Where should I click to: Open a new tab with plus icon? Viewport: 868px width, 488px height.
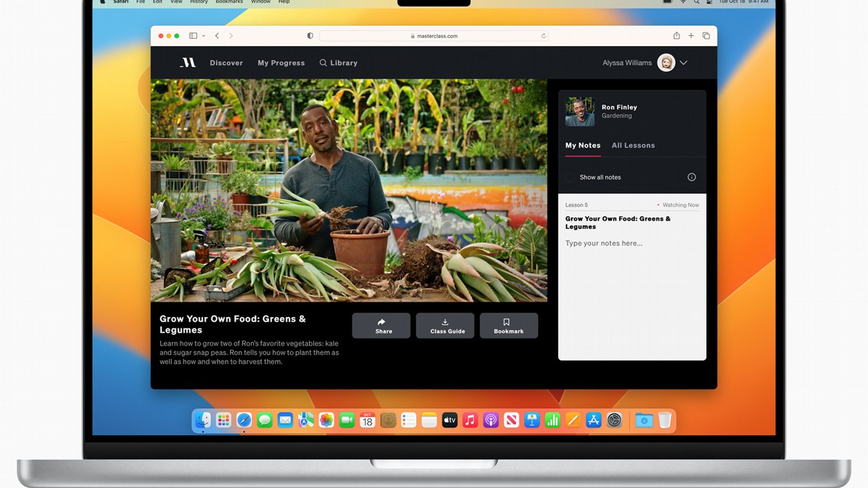tap(691, 36)
